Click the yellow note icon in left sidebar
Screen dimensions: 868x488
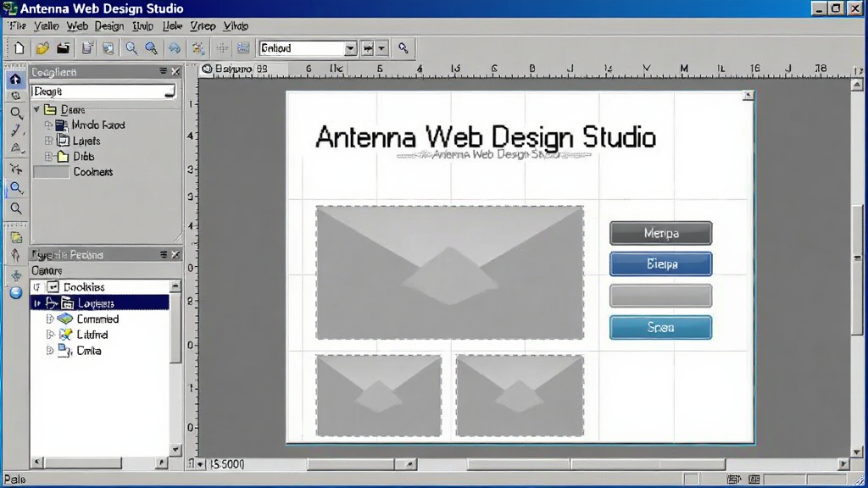[16, 238]
